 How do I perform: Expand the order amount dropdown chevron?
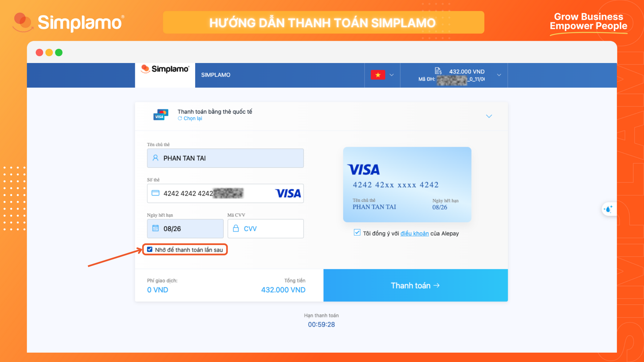[499, 75]
